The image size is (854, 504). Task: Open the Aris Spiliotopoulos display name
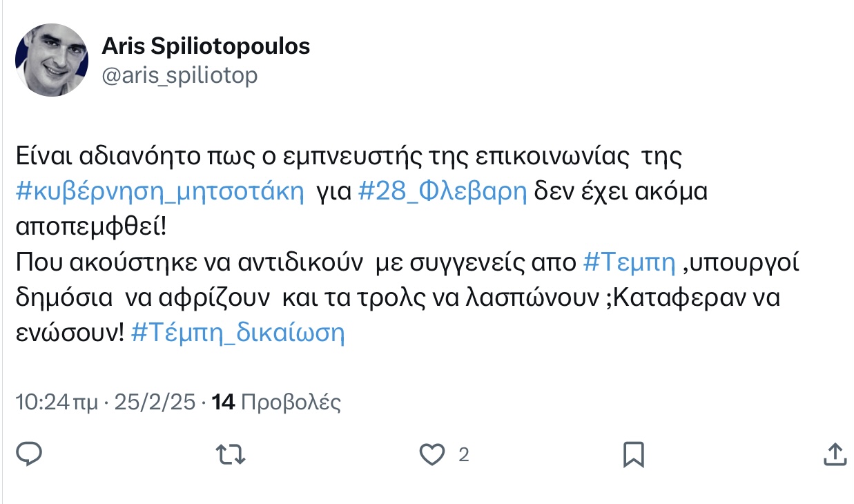pos(206,46)
